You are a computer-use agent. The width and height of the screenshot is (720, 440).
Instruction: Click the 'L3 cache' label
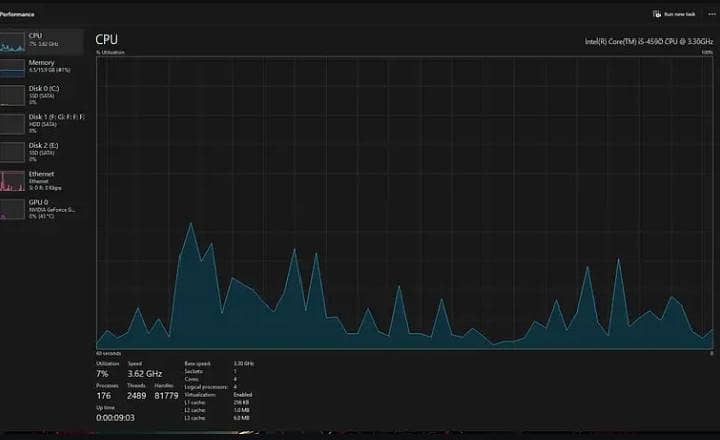coord(195,418)
